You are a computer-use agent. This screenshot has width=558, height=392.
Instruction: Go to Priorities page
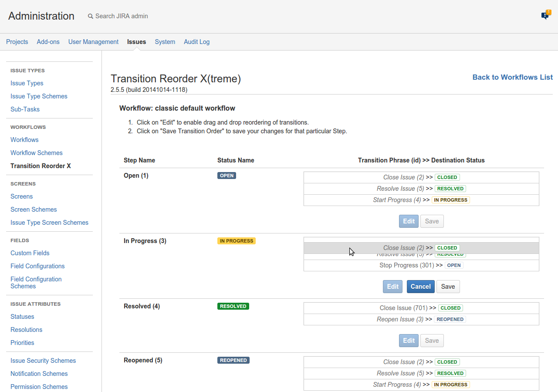click(x=22, y=343)
